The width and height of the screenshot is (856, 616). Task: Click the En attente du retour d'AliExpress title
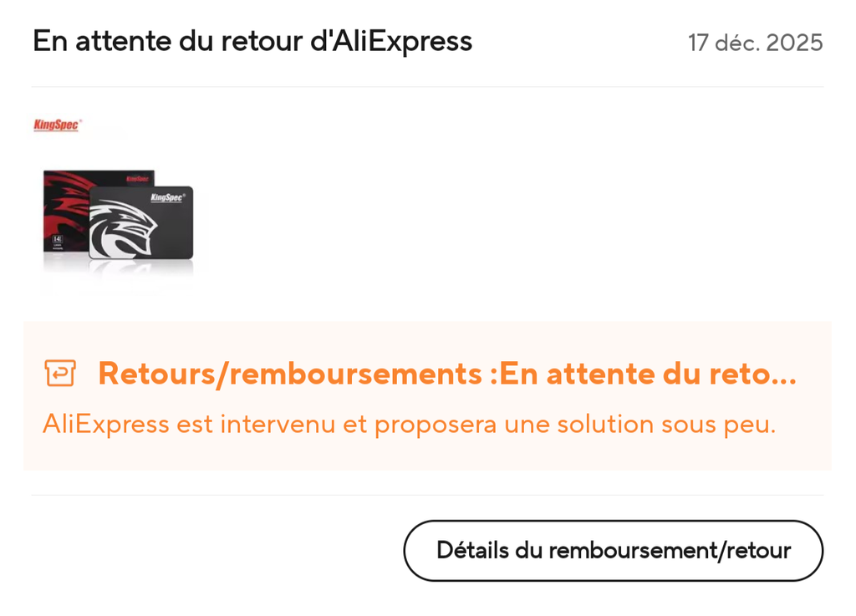[252, 42]
